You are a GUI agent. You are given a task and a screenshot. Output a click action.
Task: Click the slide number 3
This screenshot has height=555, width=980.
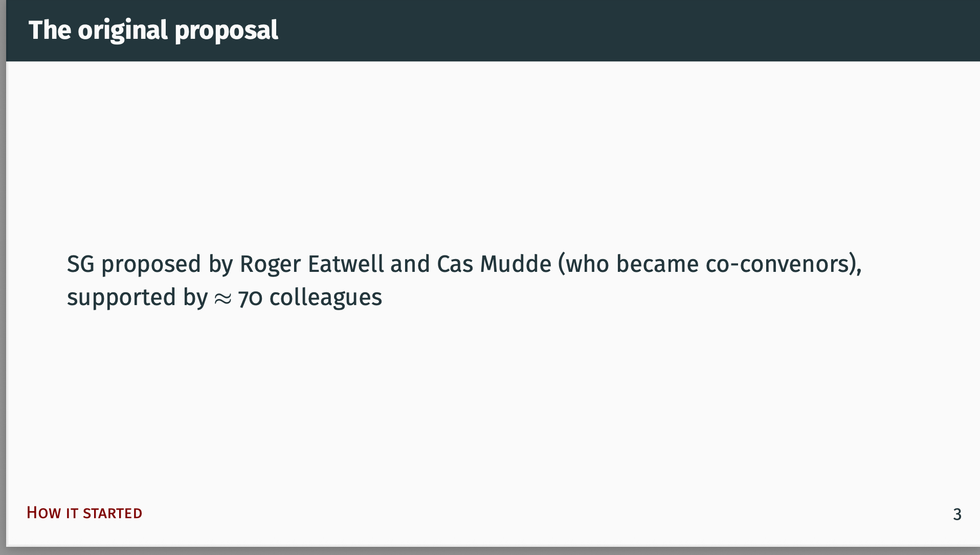pos(957,514)
